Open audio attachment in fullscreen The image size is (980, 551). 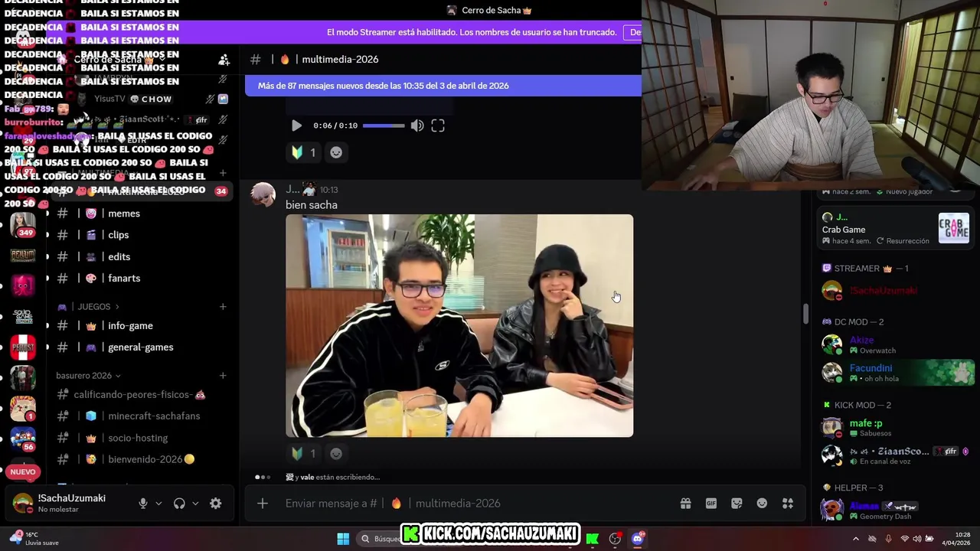pos(438,126)
